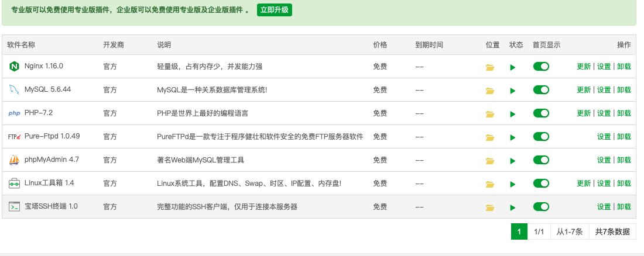Click the Nginx running status arrow
This screenshot has height=256, width=644.
513,67
